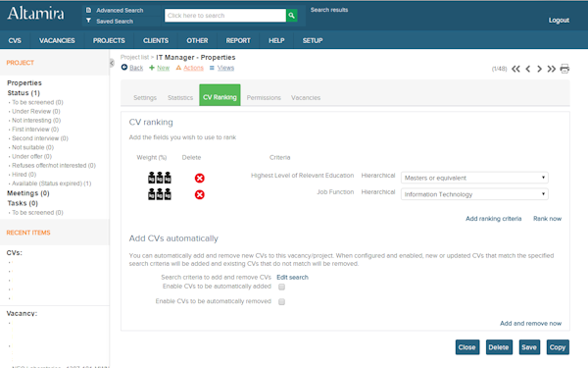Collapse the left sidebar panel handle
588x368 pixels.
pyautogui.click(x=112, y=63)
